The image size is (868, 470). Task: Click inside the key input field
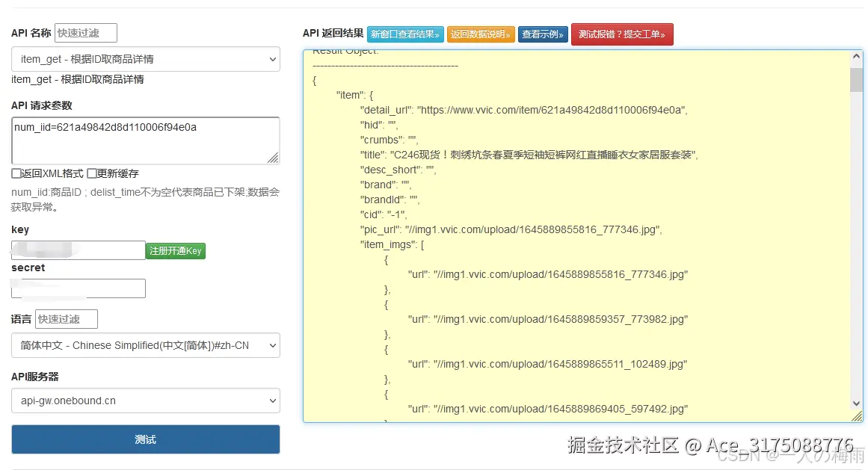[x=78, y=250]
